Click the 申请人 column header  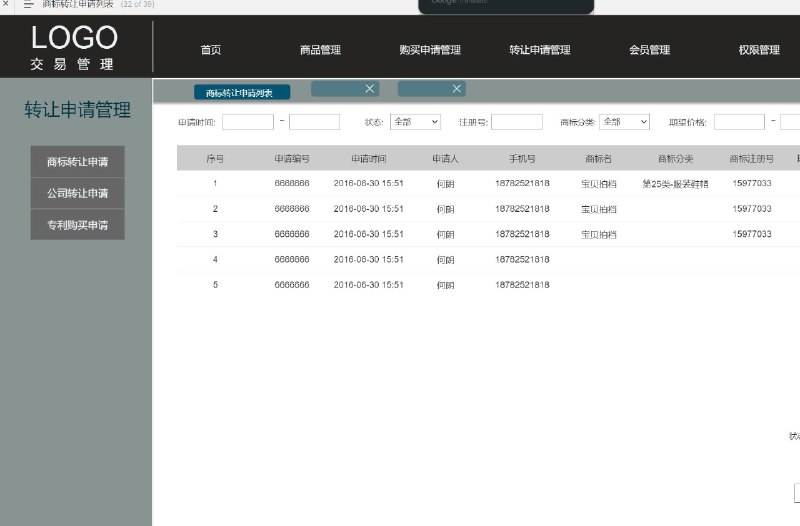coord(445,159)
